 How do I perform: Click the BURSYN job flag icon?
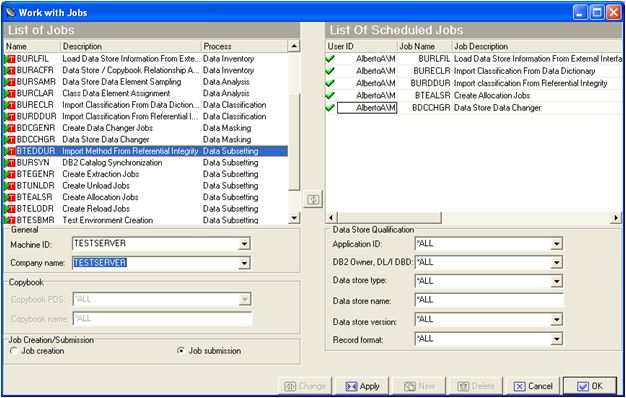pyautogui.click(x=10, y=163)
